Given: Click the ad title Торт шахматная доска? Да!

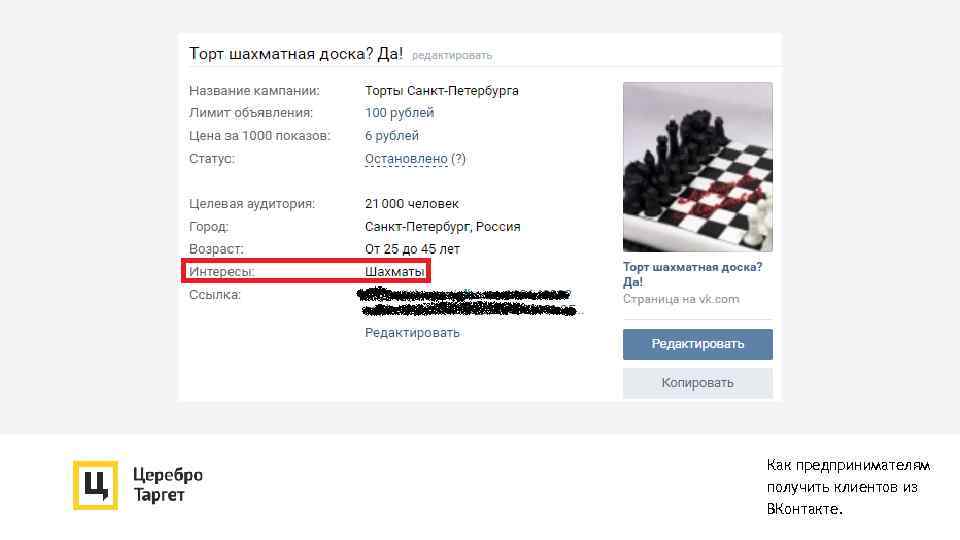Looking at the screenshot, I should coord(296,54).
